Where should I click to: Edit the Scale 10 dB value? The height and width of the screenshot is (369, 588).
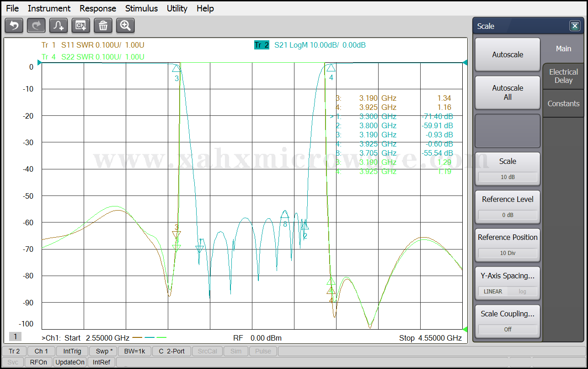pos(508,177)
